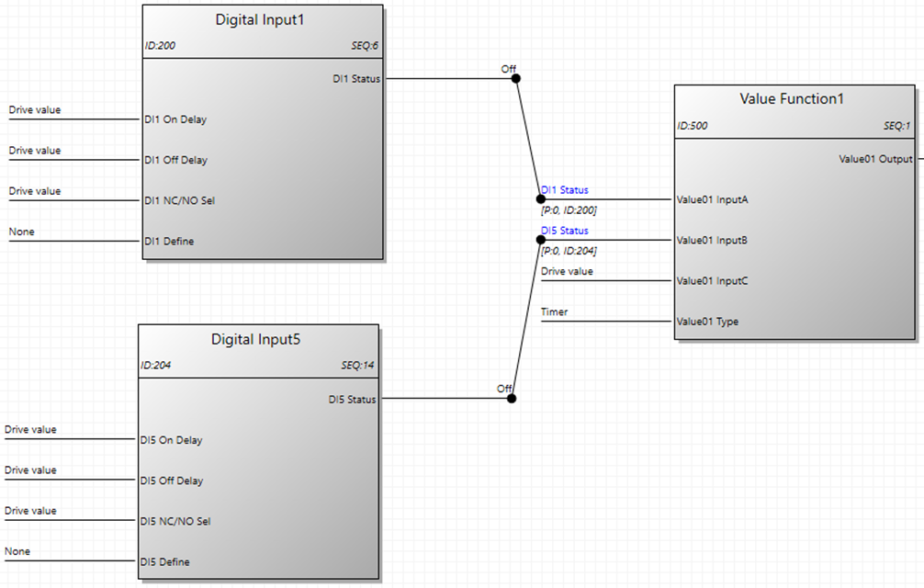Click Drive value feeding DI1 NC/NO Sel
This screenshot has width=924, height=588.
(x=35, y=191)
